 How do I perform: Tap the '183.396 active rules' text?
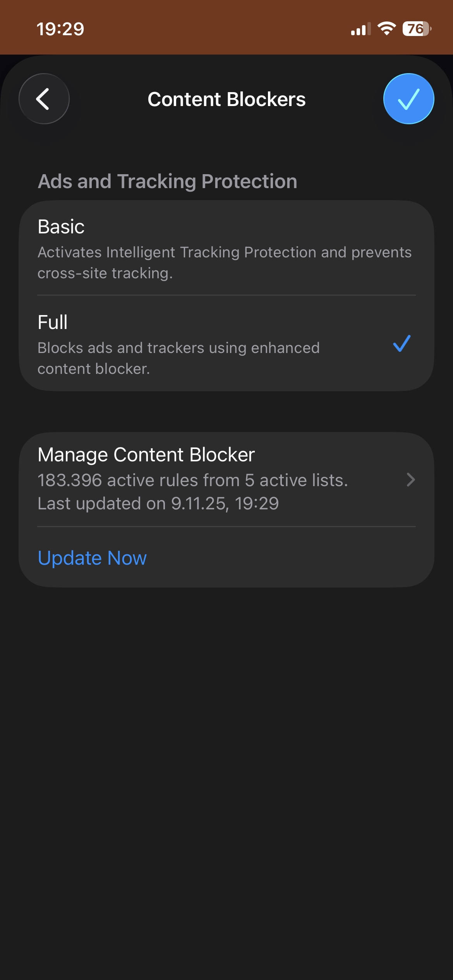pos(192,480)
